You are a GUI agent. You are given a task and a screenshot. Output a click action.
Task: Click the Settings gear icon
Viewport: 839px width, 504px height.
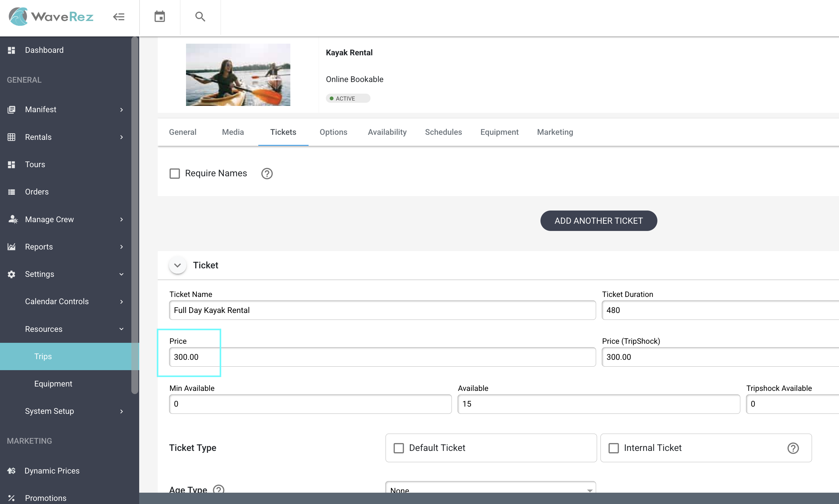click(x=12, y=274)
